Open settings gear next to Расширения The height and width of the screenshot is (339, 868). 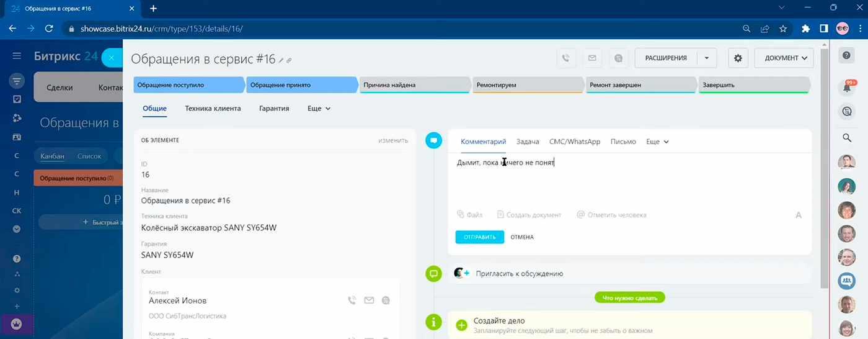[x=738, y=58]
